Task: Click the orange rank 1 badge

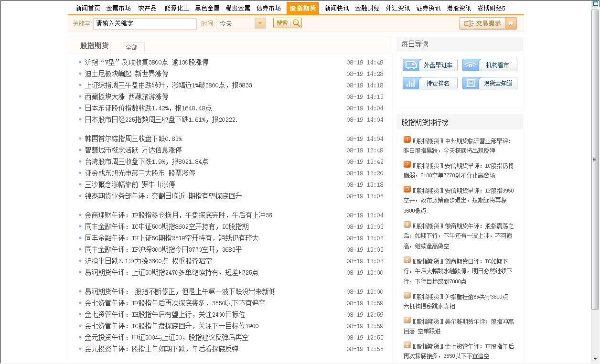Action: coord(407,139)
